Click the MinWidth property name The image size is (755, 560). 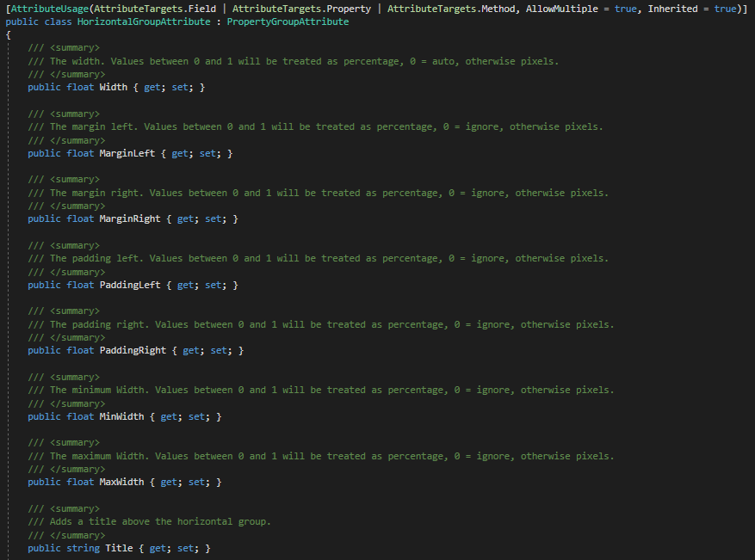click(x=122, y=416)
